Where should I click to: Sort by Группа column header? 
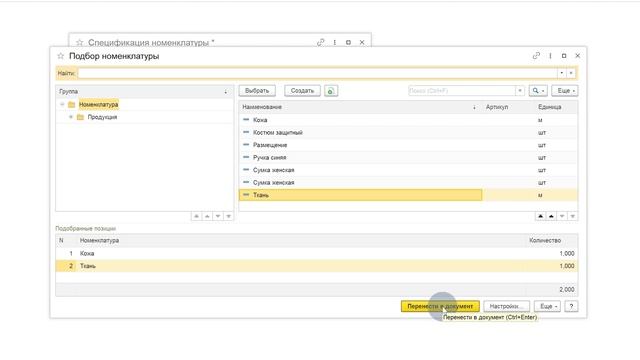[x=144, y=91]
